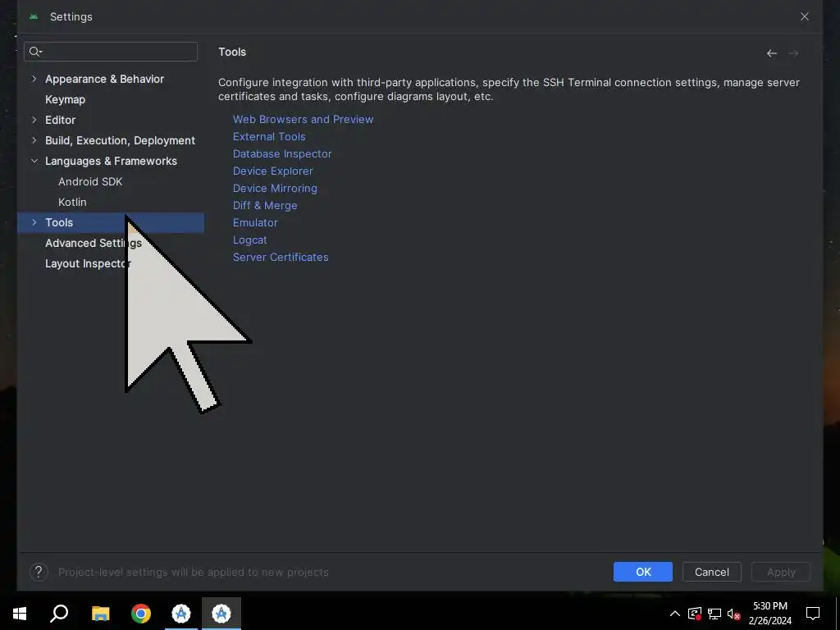Expand the Tools tree node
The width and height of the screenshot is (840, 630).
pyautogui.click(x=34, y=222)
